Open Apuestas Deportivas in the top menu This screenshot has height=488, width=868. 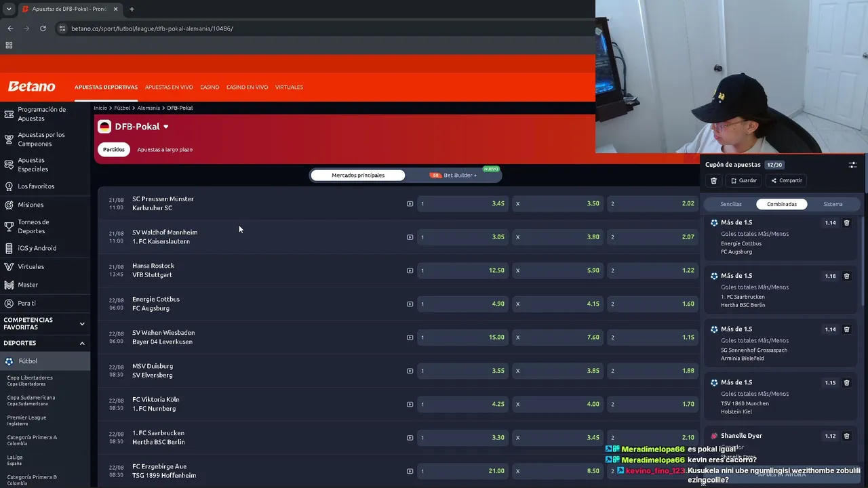pos(106,87)
